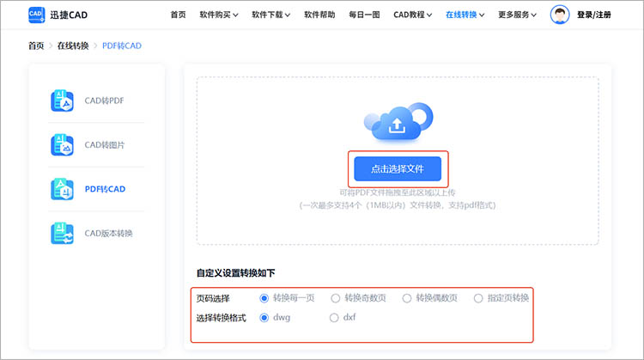Click the drop zone hint 可将PDF文件拖拽至此区域以上传
This screenshot has width=644, height=360.
pyautogui.click(x=398, y=192)
